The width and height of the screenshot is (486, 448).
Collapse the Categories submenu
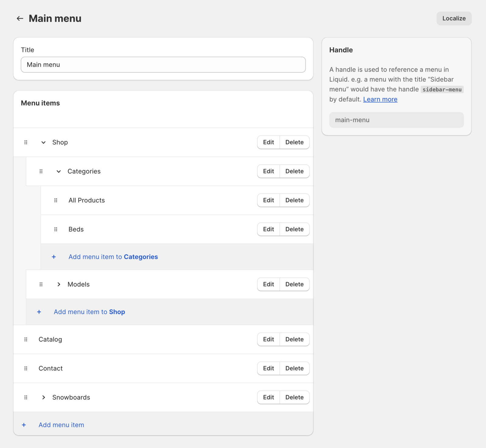pyautogui.click(x=59, y=171)
